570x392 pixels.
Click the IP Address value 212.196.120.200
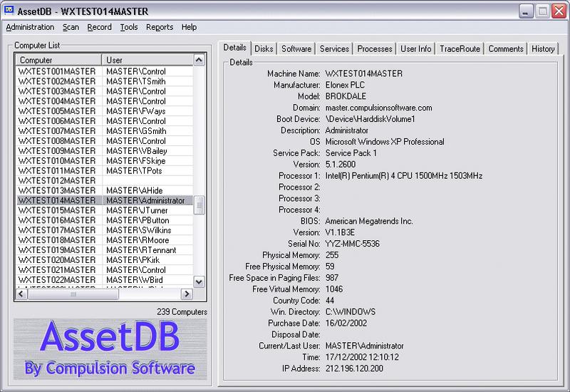(x=354, y=368)
